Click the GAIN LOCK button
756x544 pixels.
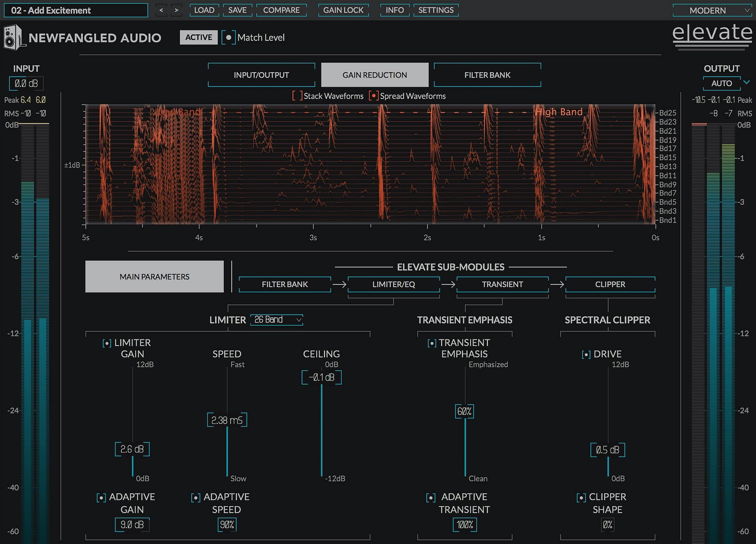343,10
